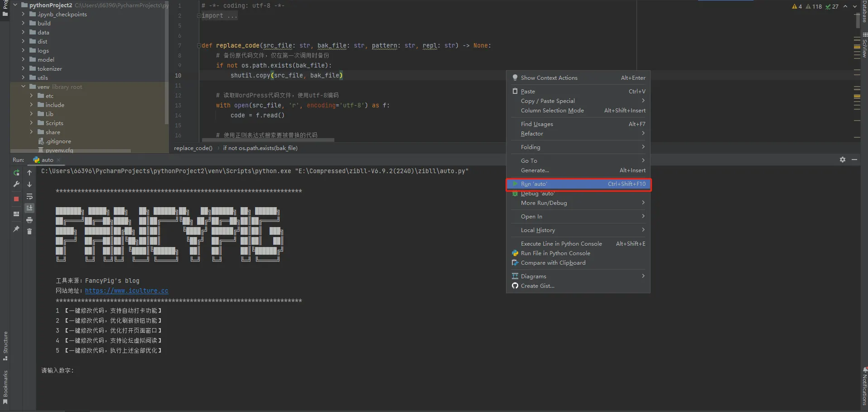Open Run panel gear options
The image size is (868, 412).
point(843,160)
